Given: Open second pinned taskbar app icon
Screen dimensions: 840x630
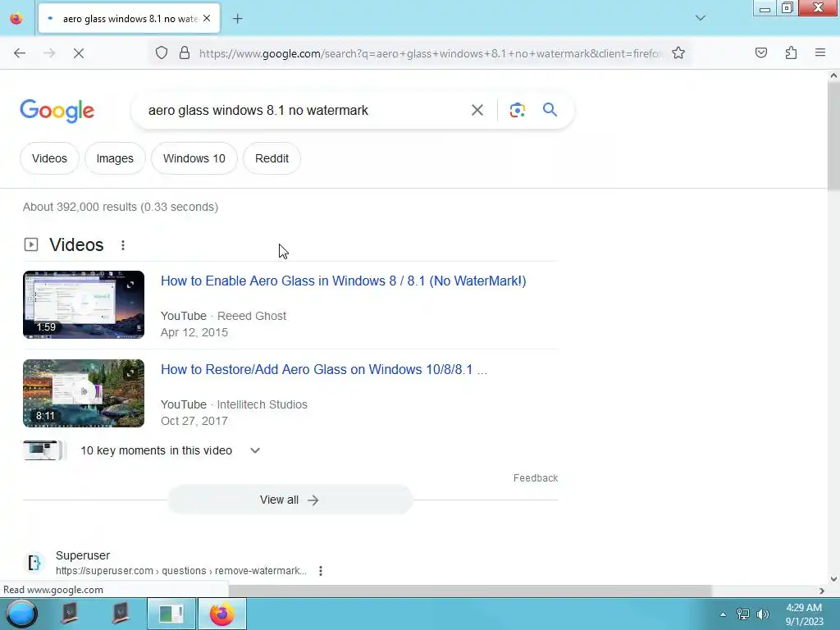Looking at the screenshot, I should pyautogui.click(x=120, y=614).
